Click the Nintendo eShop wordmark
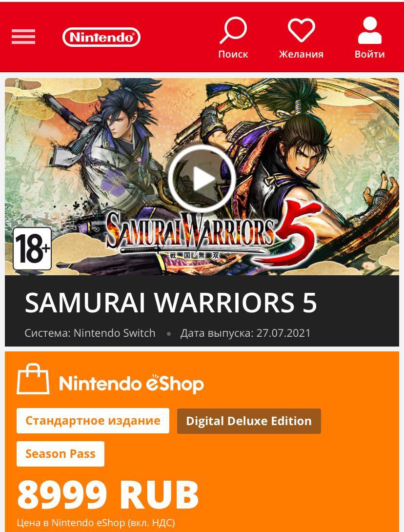This screenshot has width=404, height=532. coord(131,384)
